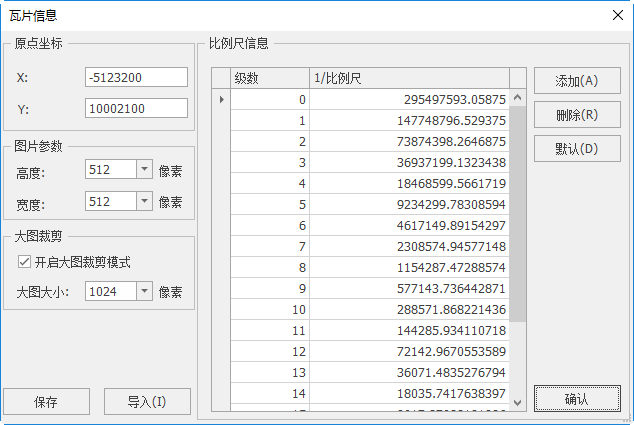Image resolution: width=634 pixels, height=425 pixels.
Task: Select the scale value for level 5
Action: tap(410, 205)
